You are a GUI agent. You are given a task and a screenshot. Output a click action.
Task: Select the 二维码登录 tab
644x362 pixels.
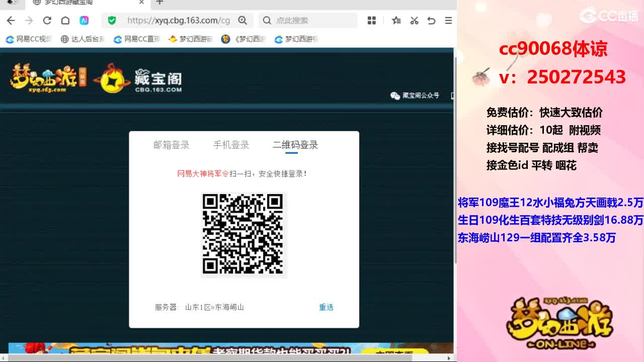pyautogui.click(x=295, y=145)
